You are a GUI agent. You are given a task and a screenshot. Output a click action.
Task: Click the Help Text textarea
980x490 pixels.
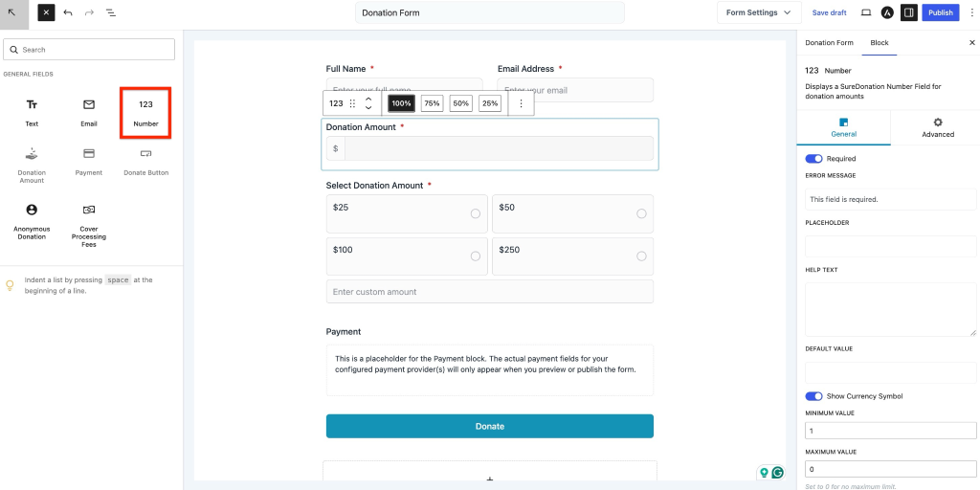[891, 309]
